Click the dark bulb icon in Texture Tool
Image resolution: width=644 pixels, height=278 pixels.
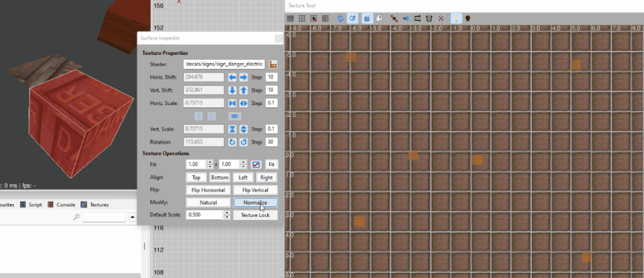tap(468, 19)
